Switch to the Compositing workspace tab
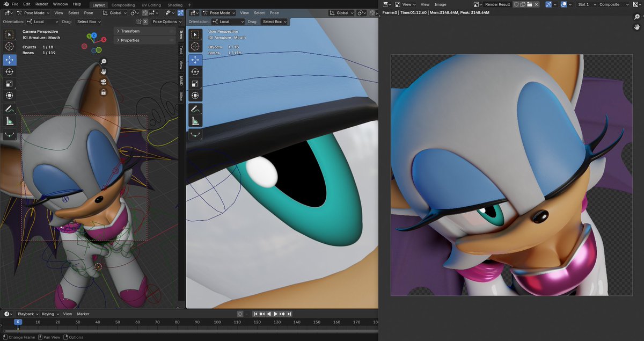 click(x=123, y=5)
